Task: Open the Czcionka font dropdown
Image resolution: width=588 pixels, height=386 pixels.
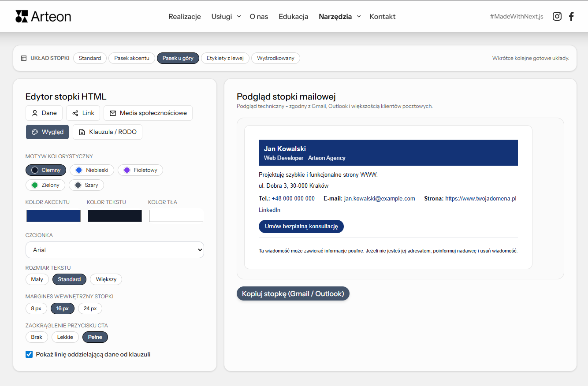Action: click(x=115, y=249)
